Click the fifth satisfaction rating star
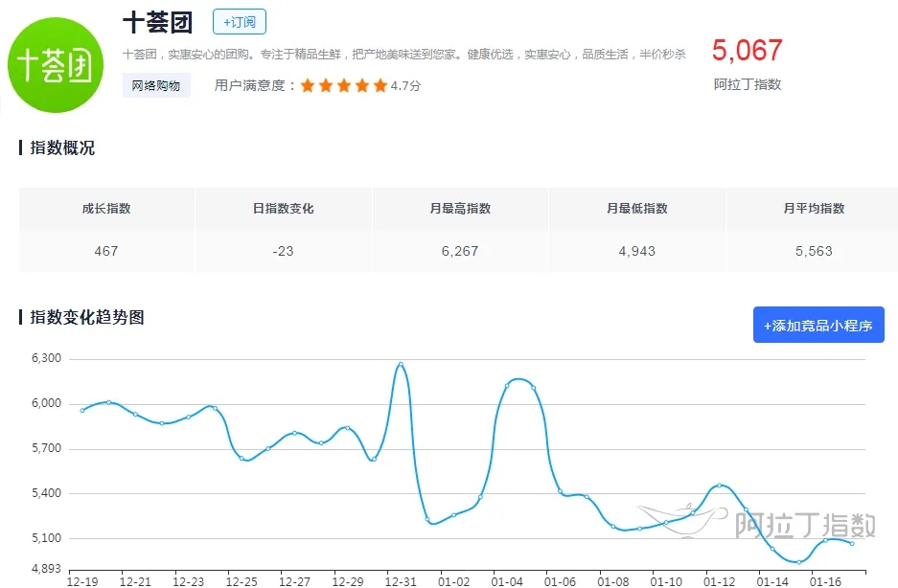The height and width of the screenshot is (588, 898). coord(380,86)
